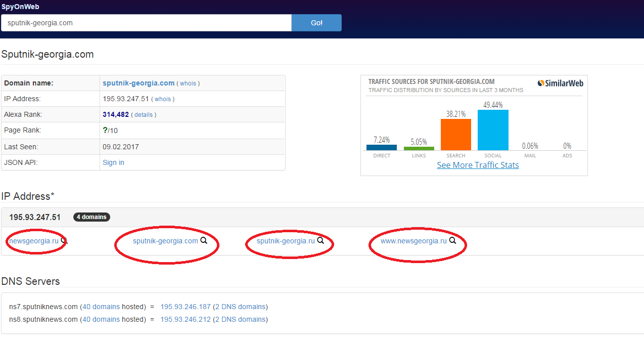Open 40 domains link for ns8.sputniknews.com

tap(101, 319)
